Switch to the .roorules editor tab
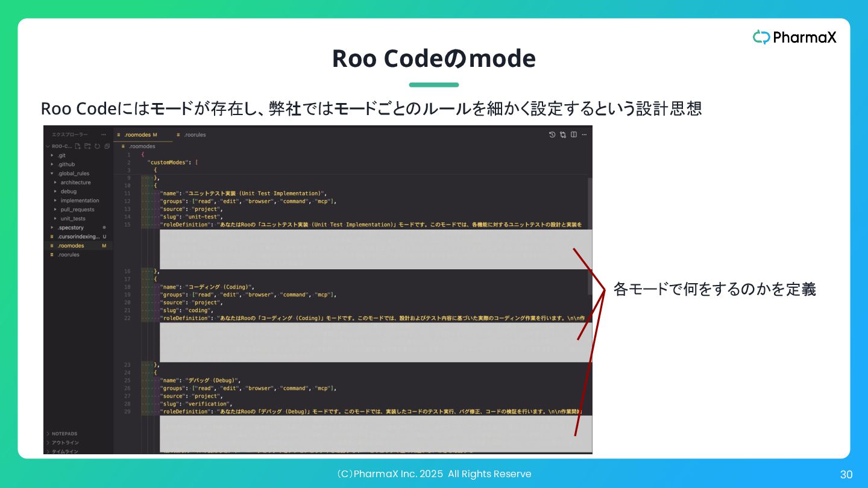The height and width of the screenshot is (488, 868). point(191,135)
